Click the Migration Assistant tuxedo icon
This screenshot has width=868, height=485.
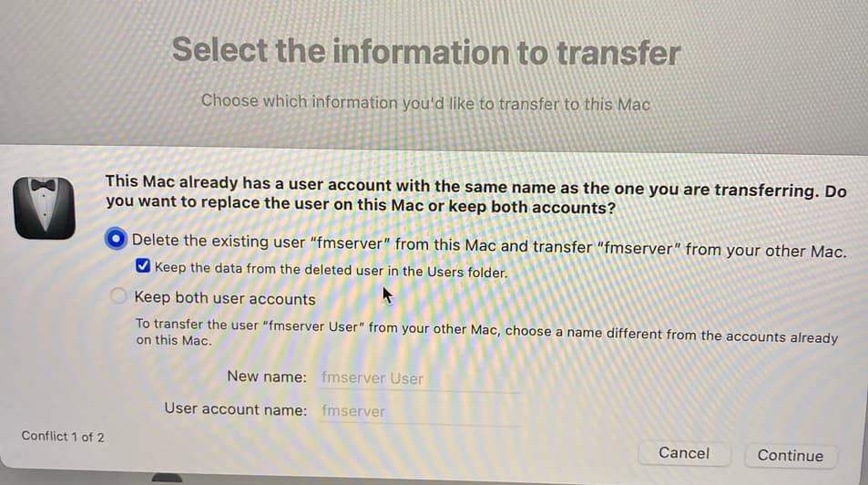pos(45,208)
